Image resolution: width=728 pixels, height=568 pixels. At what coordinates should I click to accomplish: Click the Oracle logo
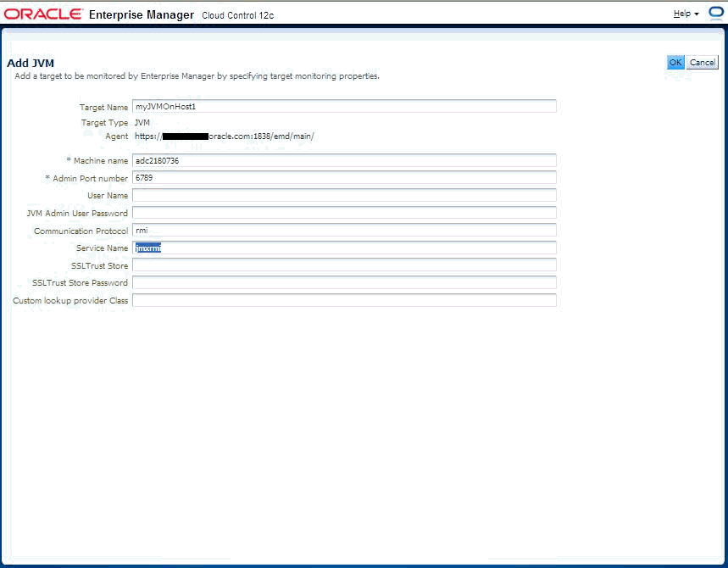43,14
